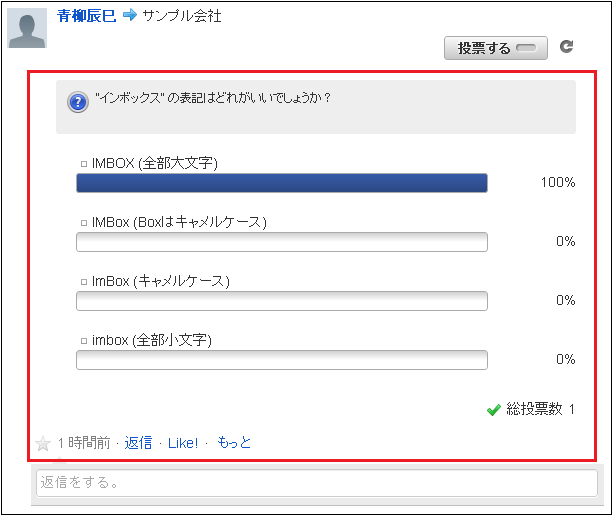612x516 pixels.
Task: Select the imbox (全部小文字) option marker
Action: pyautogui.click(x=84, y=341)
